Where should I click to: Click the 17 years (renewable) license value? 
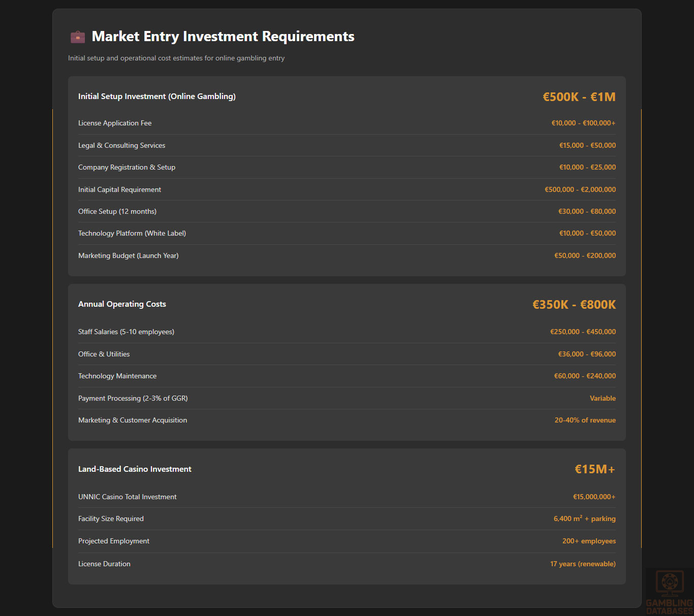coord(583,564)
